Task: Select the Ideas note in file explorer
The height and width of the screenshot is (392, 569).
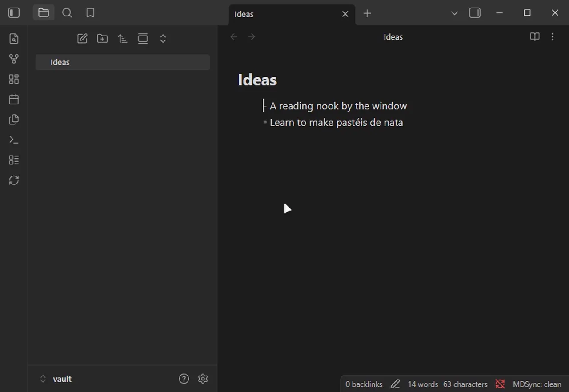Action: click(x=123, y=62)
